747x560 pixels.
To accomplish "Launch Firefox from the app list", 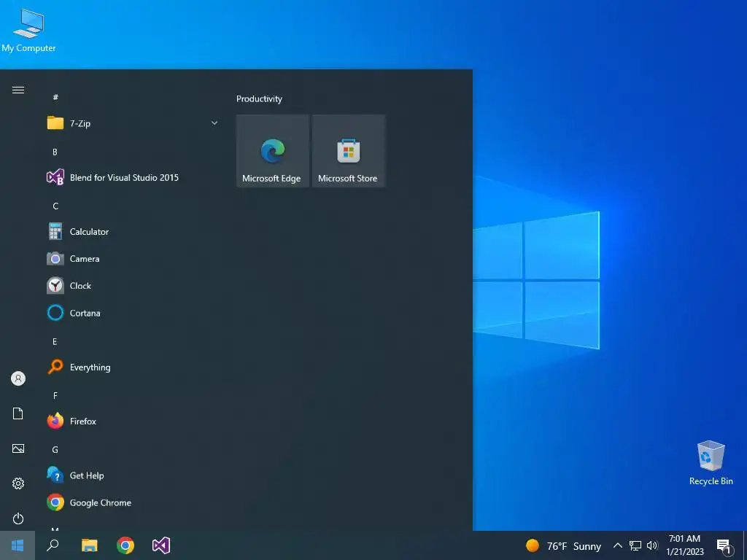I will (x=132, y=421).
